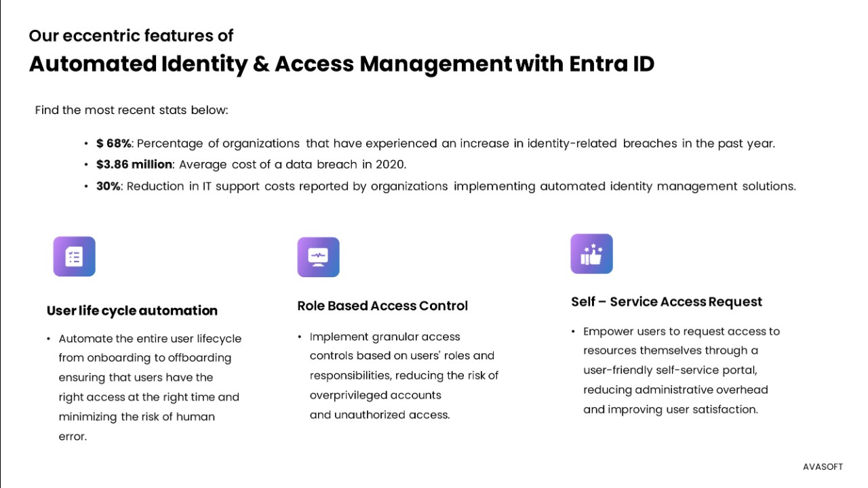Image resolution: width=868 pixels, height=488 pixels.
Task: Click the checklist icon above User life cycle automation
Action: click(x=74, y=256)
